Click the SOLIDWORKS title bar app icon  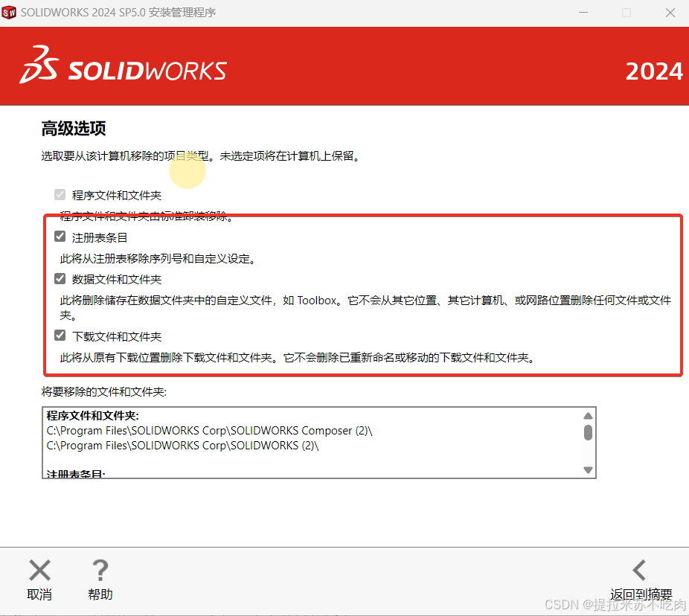click(9, 13)
